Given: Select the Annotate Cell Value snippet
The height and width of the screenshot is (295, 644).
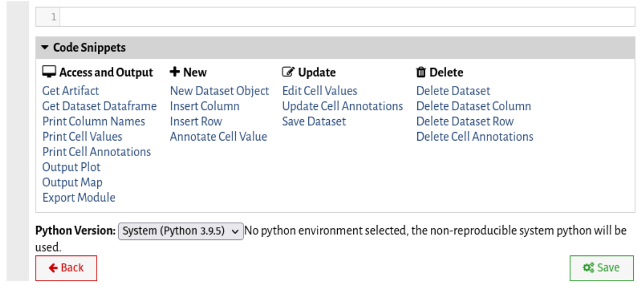Looking at the screenshot, I should pos(219,136).
